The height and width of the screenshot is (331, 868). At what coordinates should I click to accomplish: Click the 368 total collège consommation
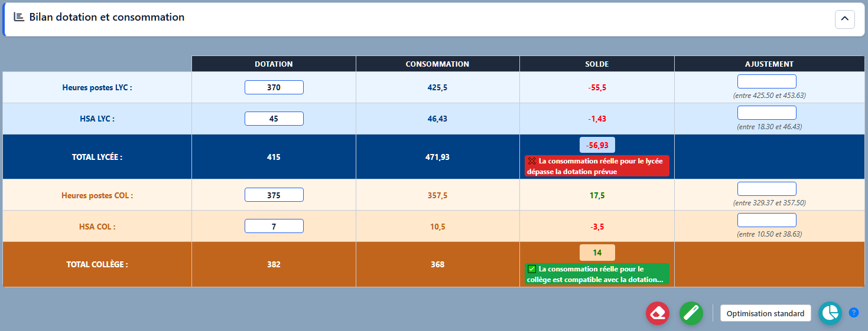pyautogui.click(x=438, y=264)
